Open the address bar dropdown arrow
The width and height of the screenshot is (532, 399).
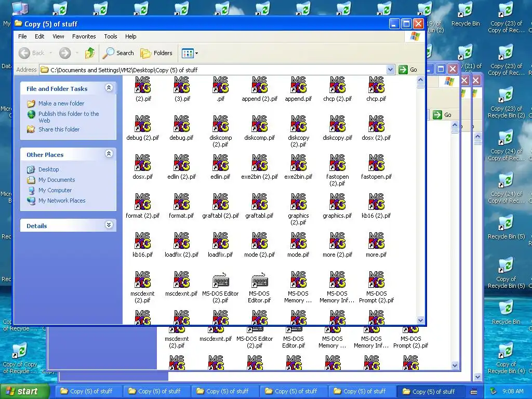point(390,70)
